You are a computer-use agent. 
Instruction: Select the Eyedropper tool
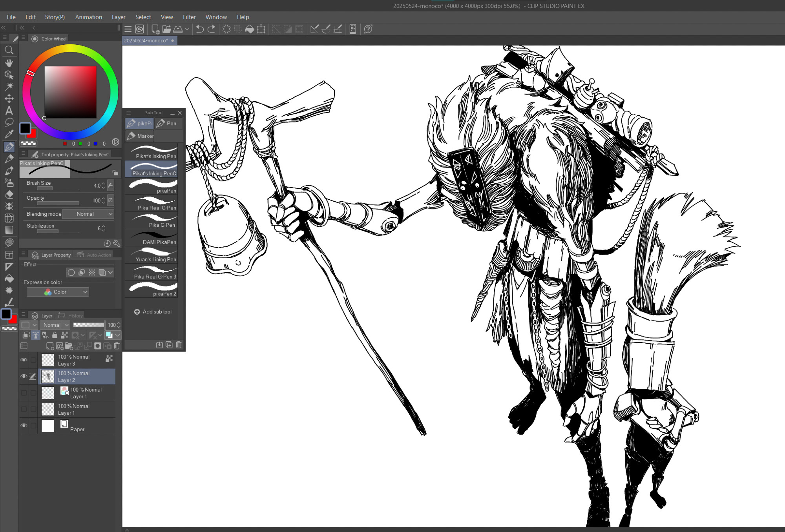point(9,134)
